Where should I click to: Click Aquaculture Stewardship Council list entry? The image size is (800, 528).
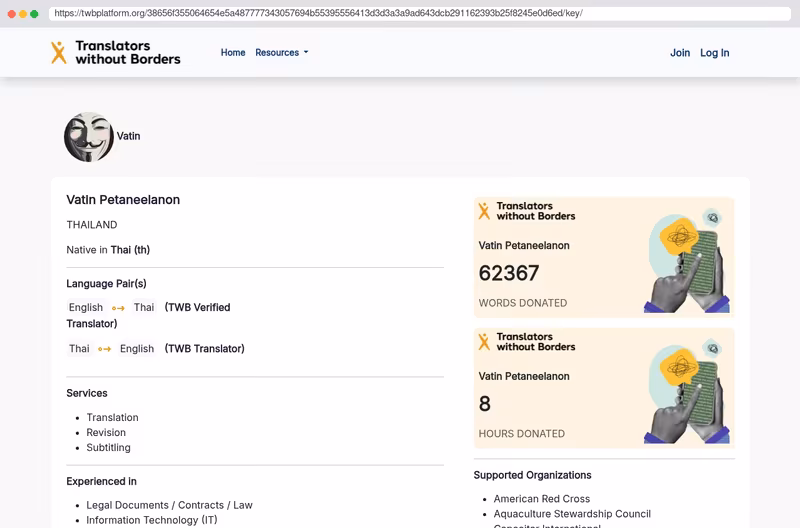tap(572, 514)
